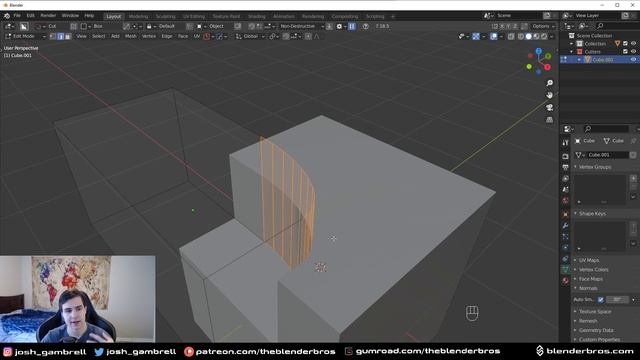Click the settings gear icon in header

click(x=339, y=26)
